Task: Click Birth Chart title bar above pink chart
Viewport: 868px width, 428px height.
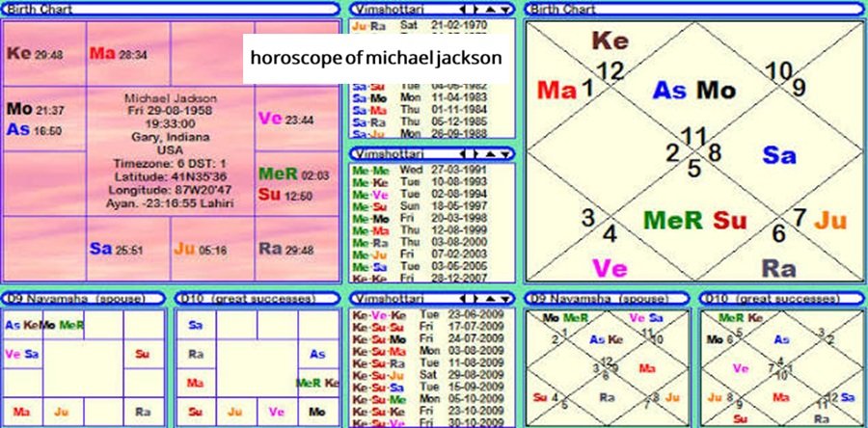Action: pos(171,10)
